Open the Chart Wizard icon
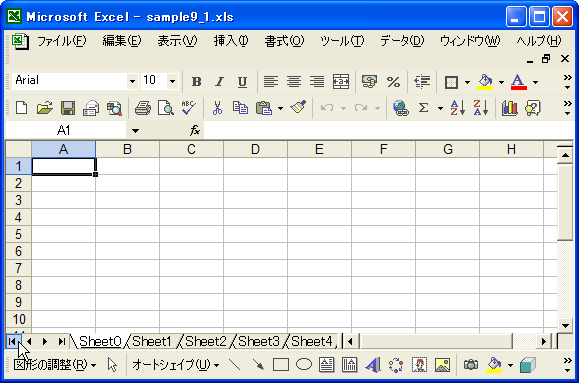The width and height of the screenshot is (579, 383). click(x=510, y=108)
